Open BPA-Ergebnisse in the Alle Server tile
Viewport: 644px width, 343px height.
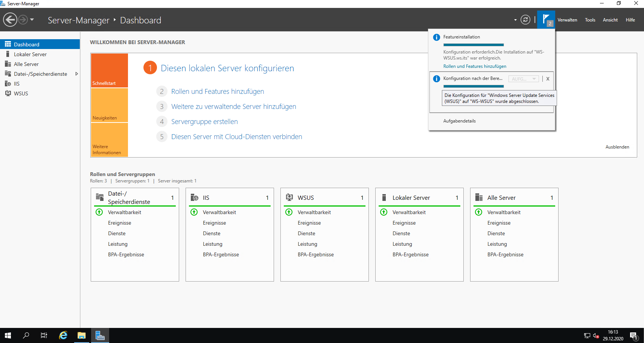coord(505,254)
